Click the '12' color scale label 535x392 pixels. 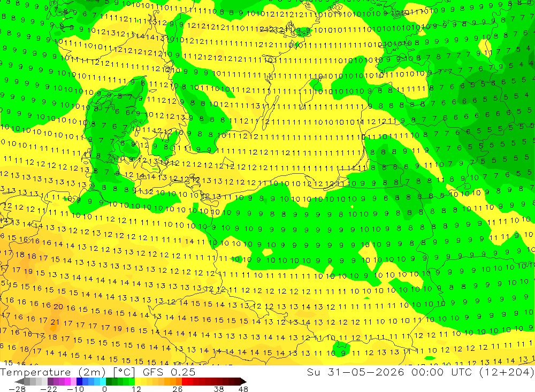136,389
